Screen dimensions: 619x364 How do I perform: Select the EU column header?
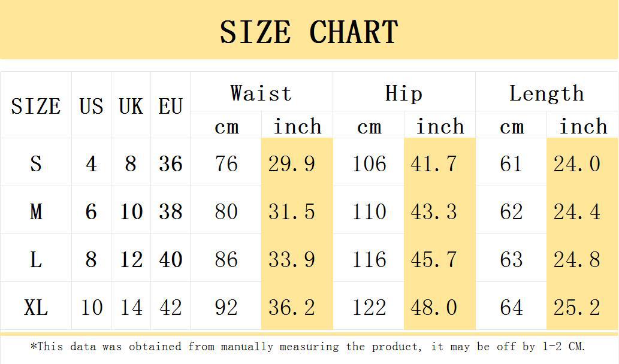click(171, 105)
